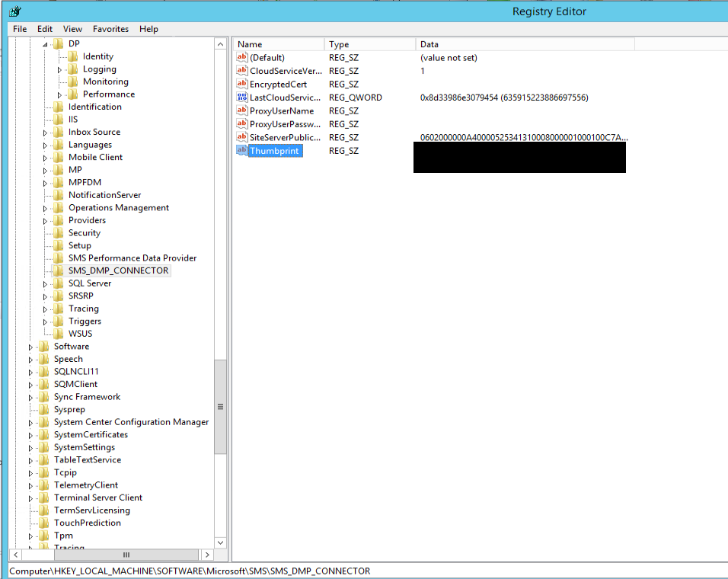
Task: Expand the Mobile Client key
Action: pos(45,158)
